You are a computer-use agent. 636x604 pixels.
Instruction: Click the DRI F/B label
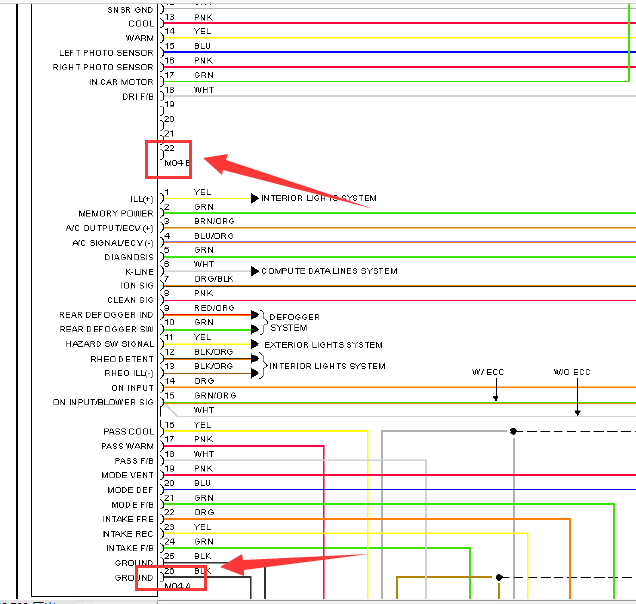[138, 97]
